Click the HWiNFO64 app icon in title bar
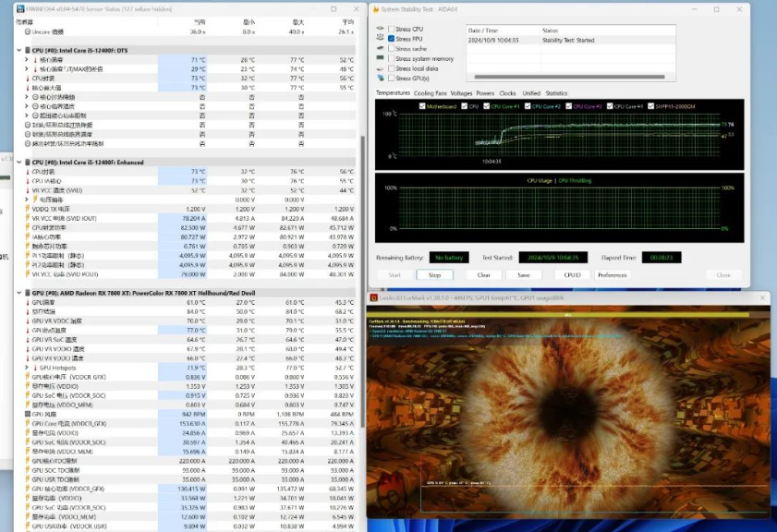777x532 pixels. [20, 9]
